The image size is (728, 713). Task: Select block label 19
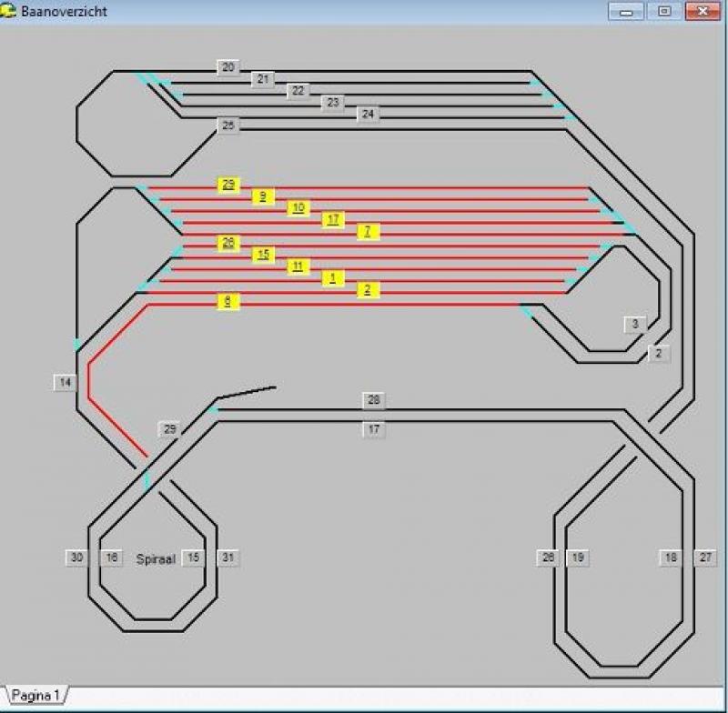(578, 557)
